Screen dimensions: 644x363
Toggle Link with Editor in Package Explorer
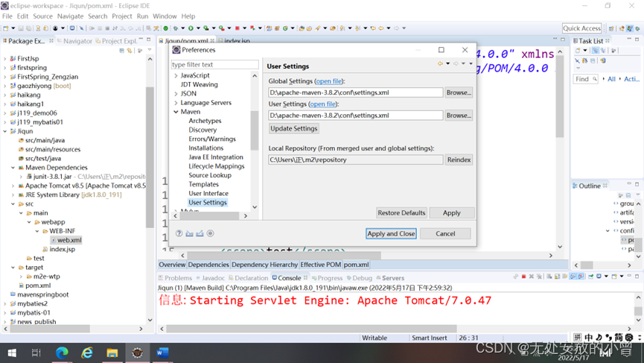tap(130, 51)
